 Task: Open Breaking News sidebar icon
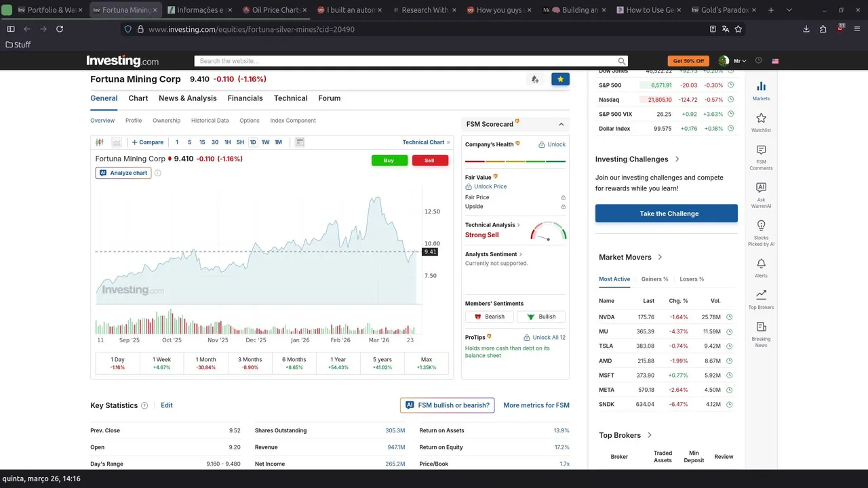[x=761, y=327]
